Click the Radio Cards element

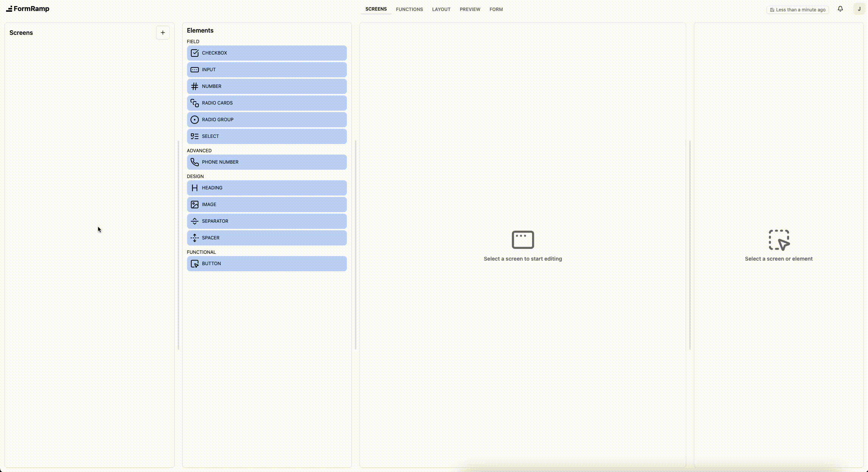[x=267, y=103]
